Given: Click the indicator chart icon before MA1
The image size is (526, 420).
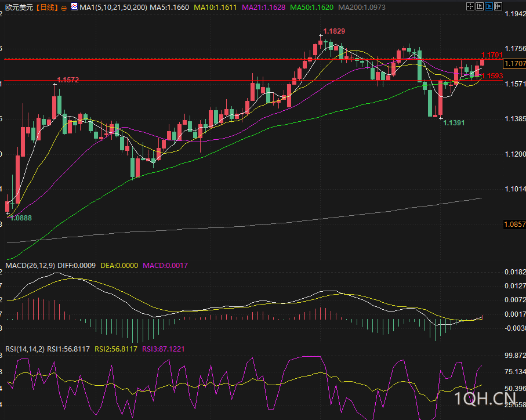Looking at the screenshot, I should pos(74,8).
